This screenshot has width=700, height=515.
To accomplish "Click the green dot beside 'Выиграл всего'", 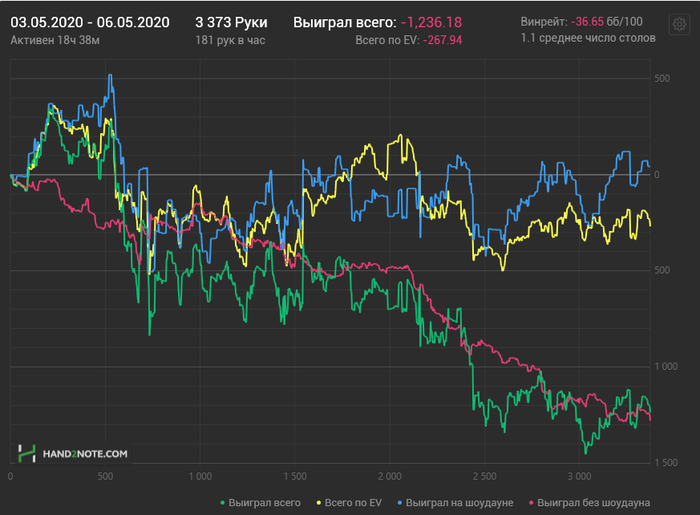I will click(222, 503).
